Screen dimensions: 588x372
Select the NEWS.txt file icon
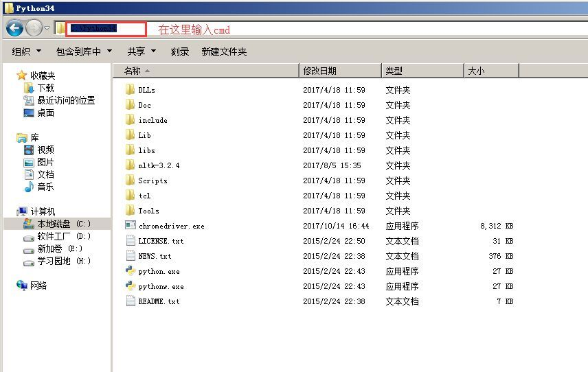[130, 255]
